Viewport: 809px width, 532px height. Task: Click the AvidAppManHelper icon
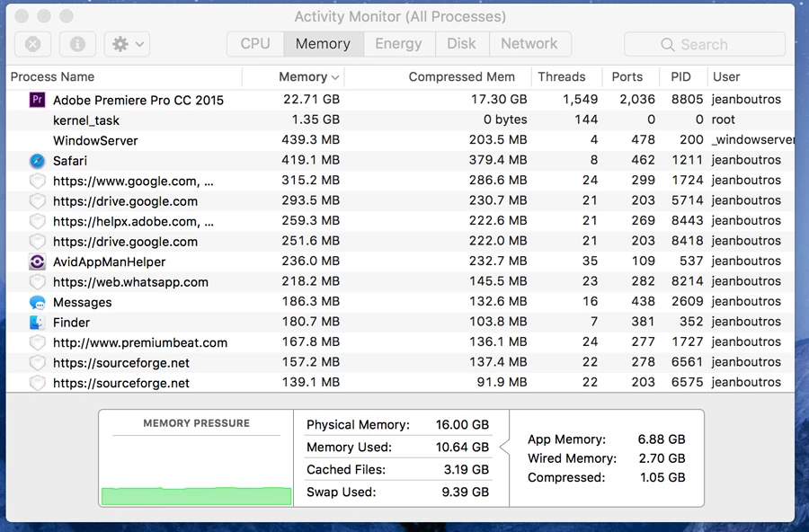click(x=37, y=262)
